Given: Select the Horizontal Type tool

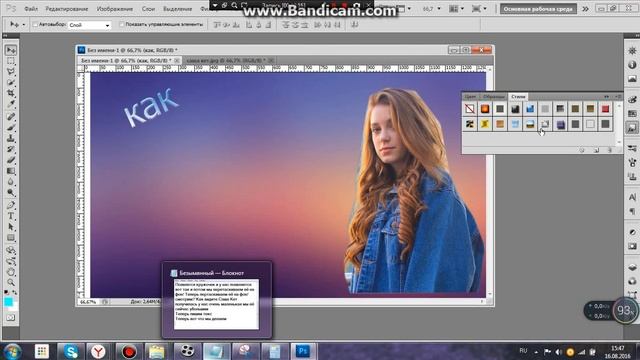Looking at the screenshot, I should click(x=11, y=216).
